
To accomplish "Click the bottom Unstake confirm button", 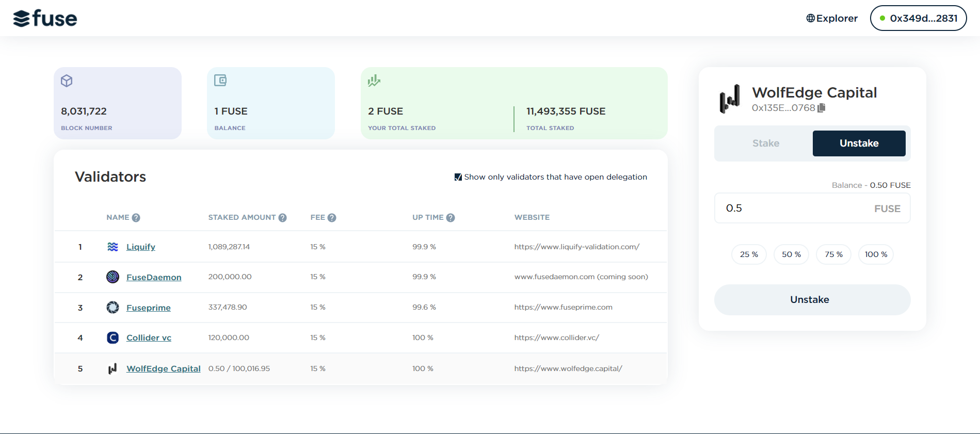I will coord(812,300).
